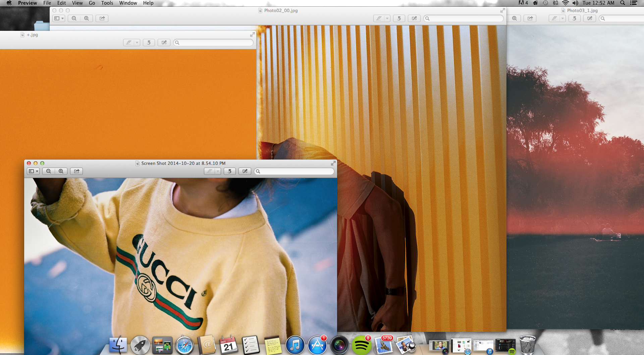Image resolution: width=644 pixels, height=355 pixels.
Task: Open the App Store dock icon
Action: click(x=317, y=345)
